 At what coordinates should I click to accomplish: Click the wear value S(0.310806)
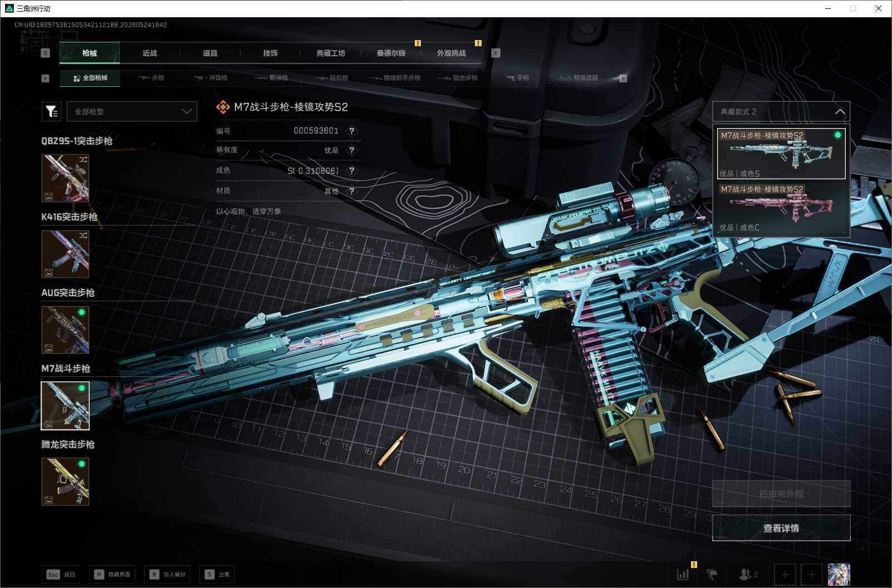tap(313, 170)
